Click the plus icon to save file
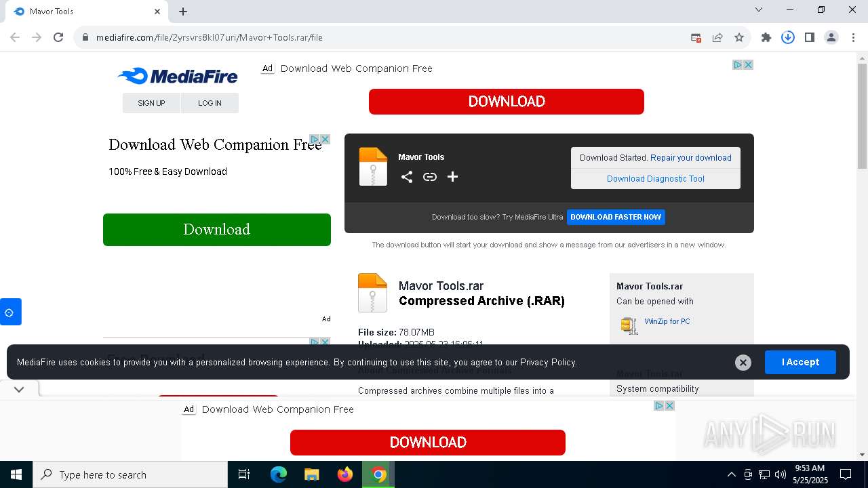The image size is (868, 488). click(x=453, y=177)
